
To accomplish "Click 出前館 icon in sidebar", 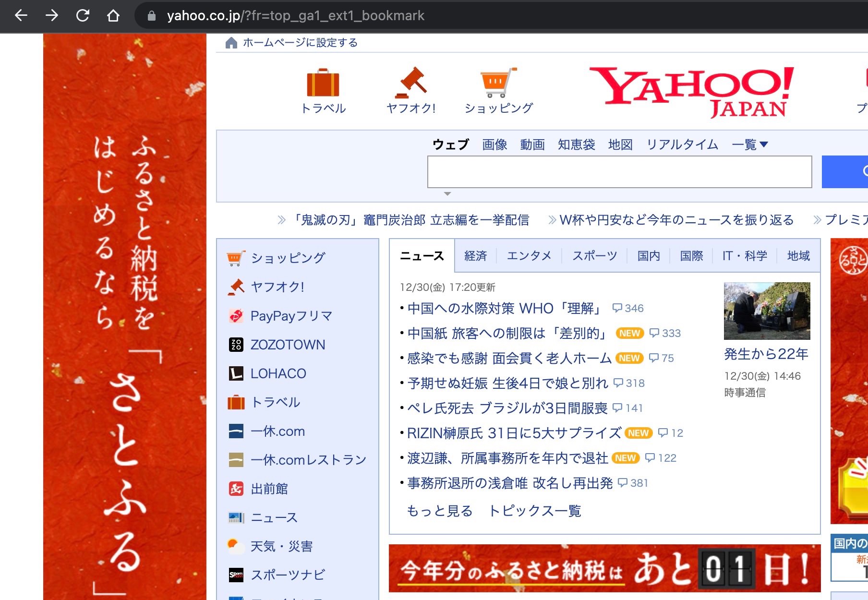I will [236, 489].
